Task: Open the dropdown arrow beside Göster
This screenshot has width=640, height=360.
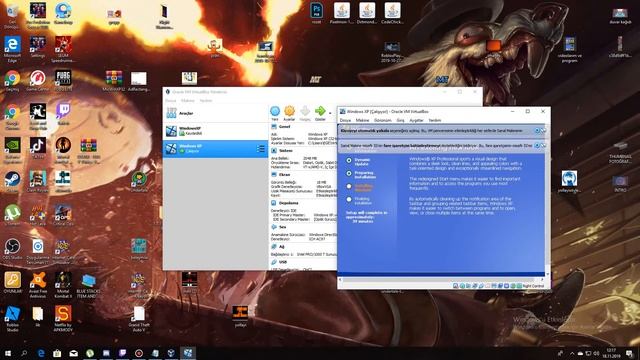Action: [330, 113]
